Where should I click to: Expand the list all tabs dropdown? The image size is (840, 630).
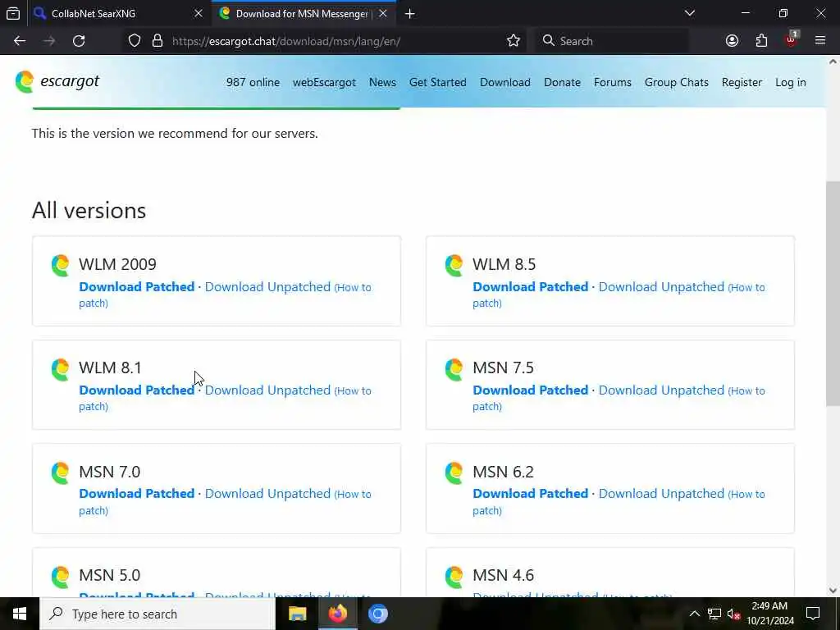[x=690, y=13]
